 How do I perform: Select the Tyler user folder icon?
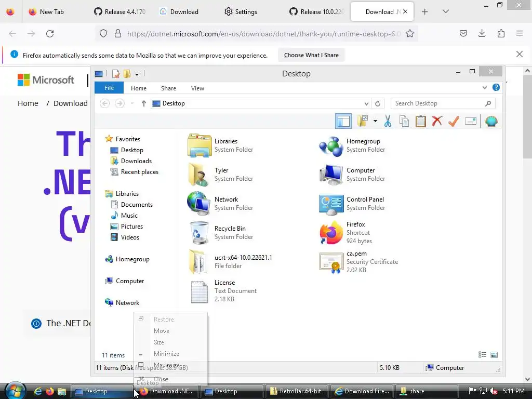(x=199, y=175)
